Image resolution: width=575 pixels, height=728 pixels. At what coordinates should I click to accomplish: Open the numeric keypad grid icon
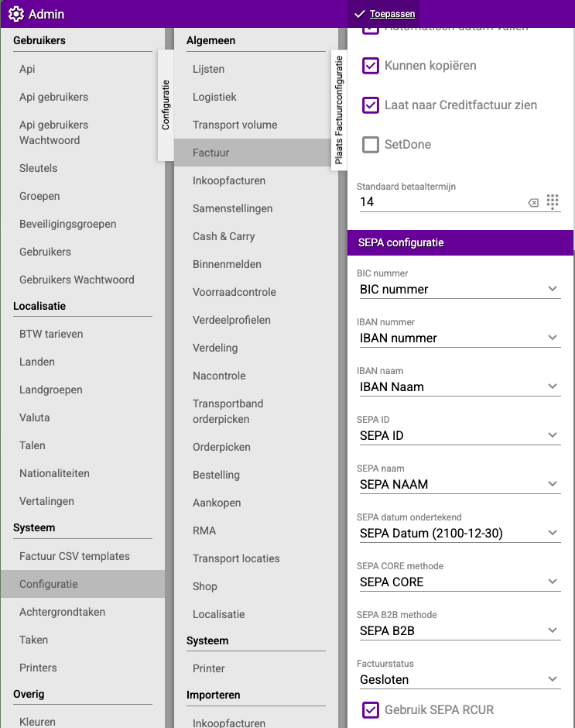point(553,202)
